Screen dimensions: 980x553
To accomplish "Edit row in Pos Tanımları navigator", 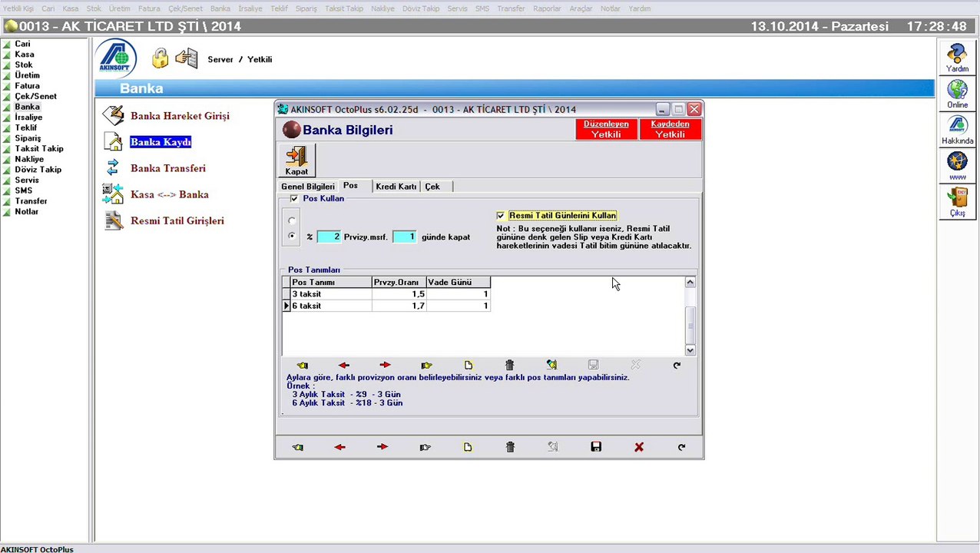I will (551, 366).
